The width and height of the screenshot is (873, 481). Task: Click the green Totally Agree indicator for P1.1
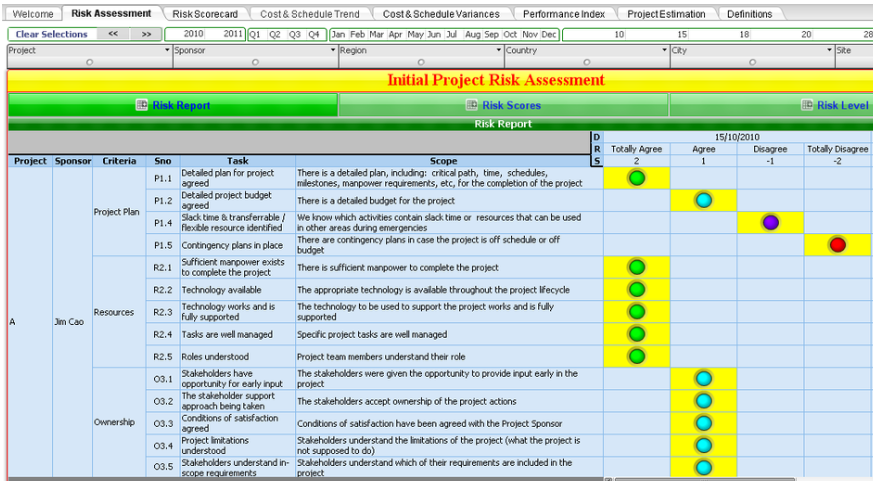click(x=636, y=178)
